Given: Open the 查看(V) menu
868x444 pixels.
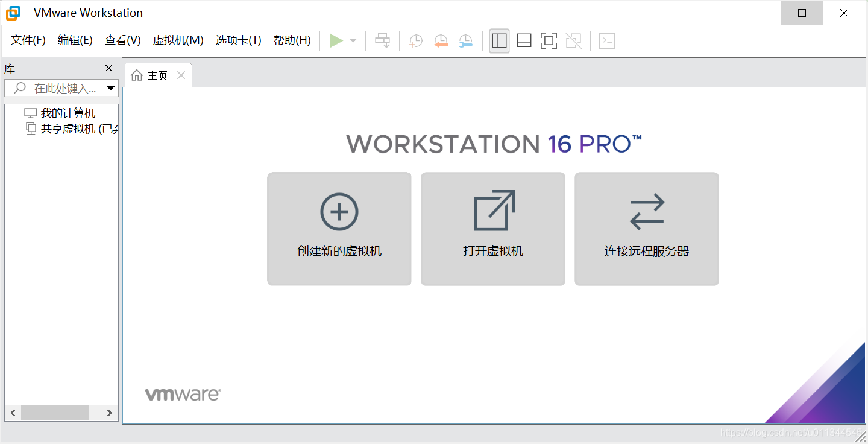Looking at the screenshot, I should (123, 40).
